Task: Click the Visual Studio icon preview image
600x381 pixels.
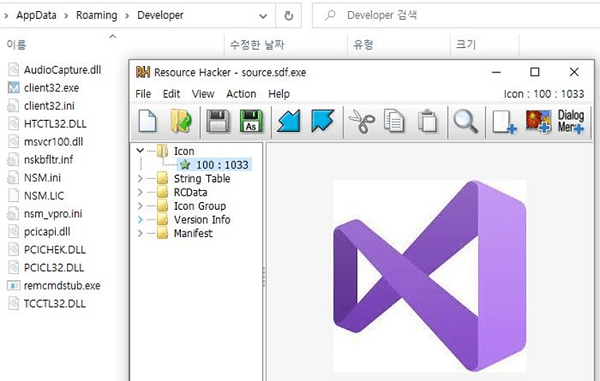Action: (430, 276)
